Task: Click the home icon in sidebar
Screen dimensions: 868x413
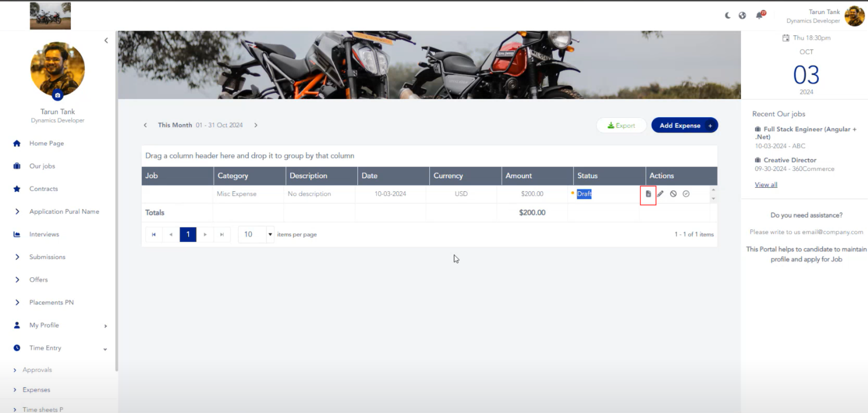Action: [x=17, y=143]
